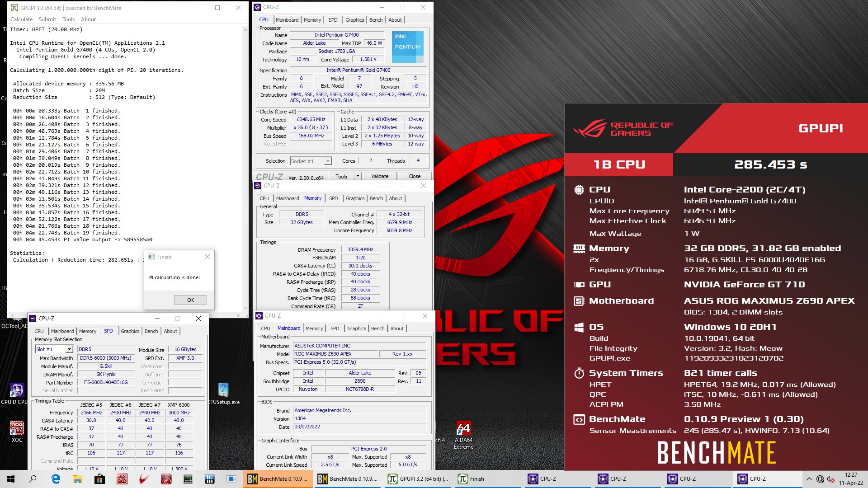Click the Validate button in CPU-Z
This screenshot has width=868, height=488.
click(x=380, y=176)
